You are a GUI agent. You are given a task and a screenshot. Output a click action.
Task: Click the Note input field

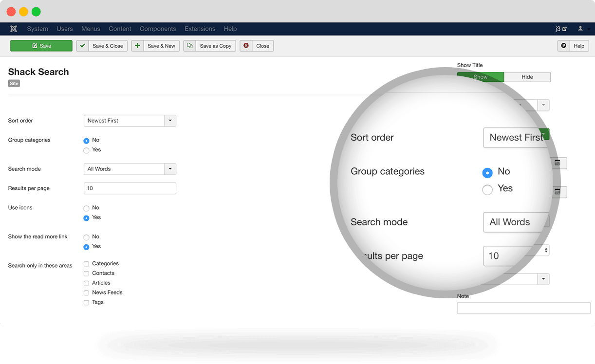(523, 308)
